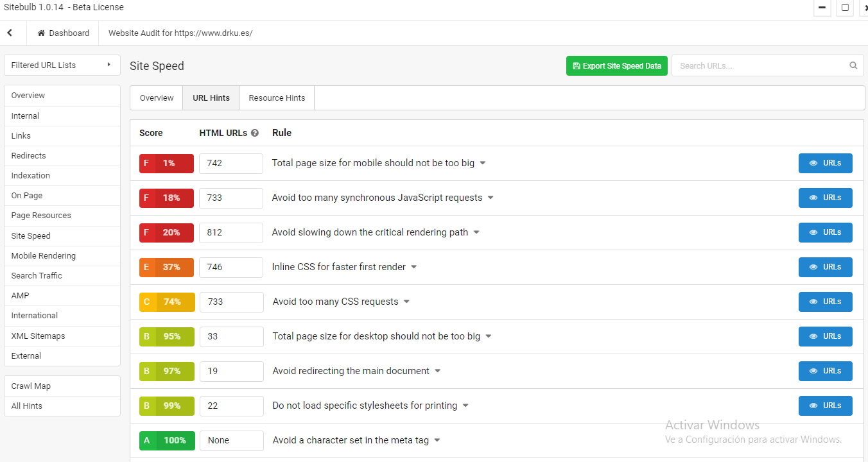This screenshot has height=462, width=868.
Task: Click the 812 HTML URLs count box
Action: pos(231,232)
